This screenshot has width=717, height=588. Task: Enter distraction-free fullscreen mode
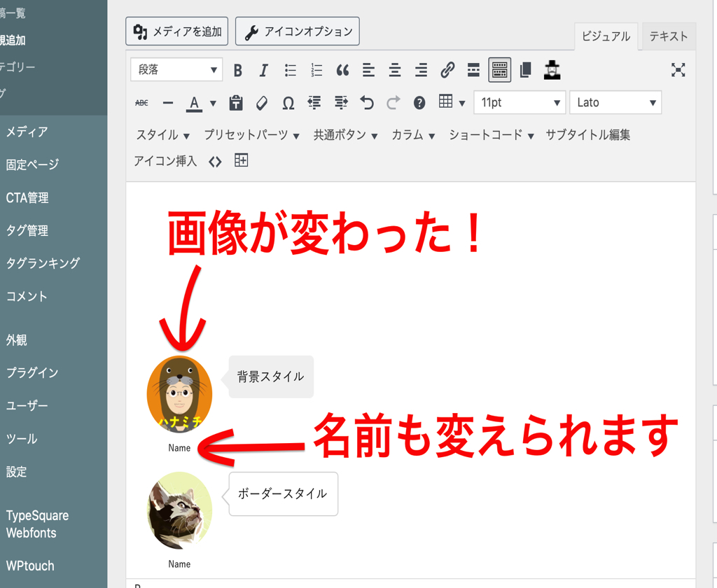click(678, 70)
